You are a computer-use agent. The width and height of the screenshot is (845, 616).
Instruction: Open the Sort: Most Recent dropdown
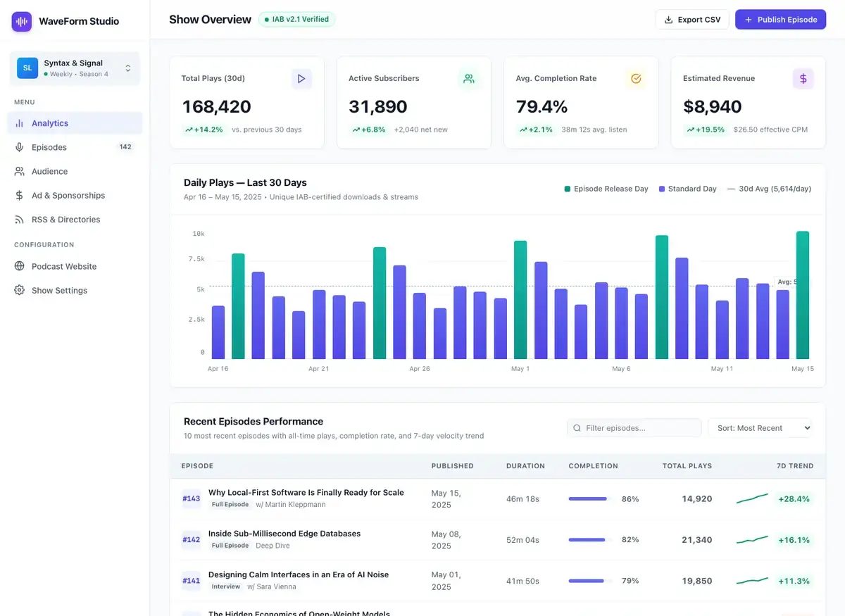pos(760,428)
